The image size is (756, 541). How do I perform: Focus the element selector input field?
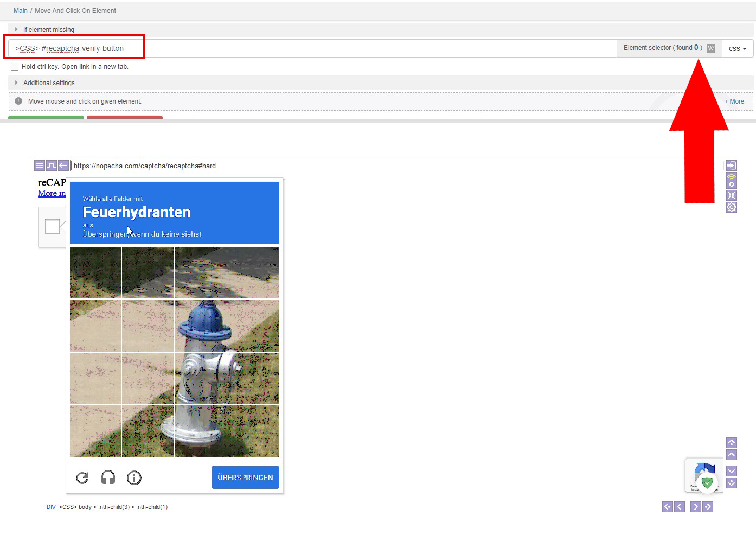pyautogui.click(x=325, y=48)
